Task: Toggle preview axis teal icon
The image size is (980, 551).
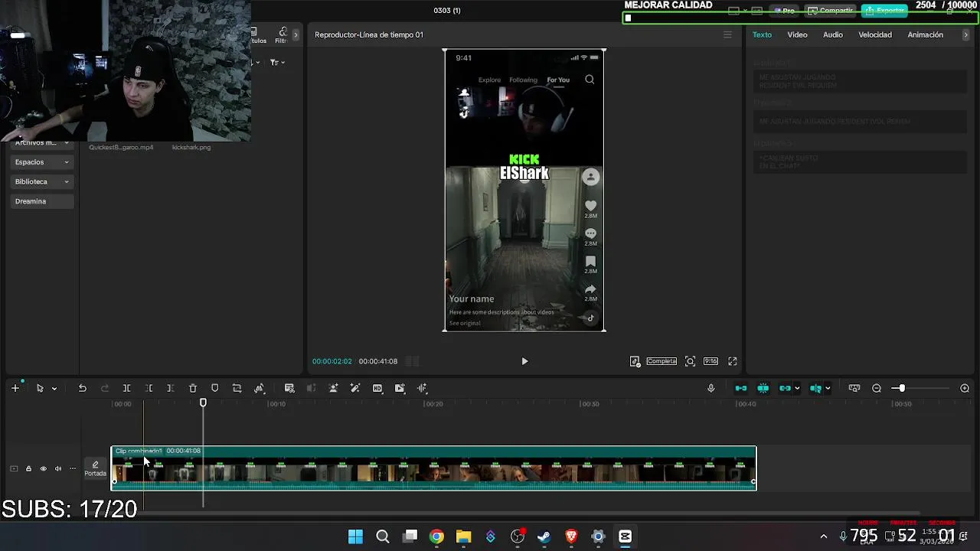Action: (815, 388)
